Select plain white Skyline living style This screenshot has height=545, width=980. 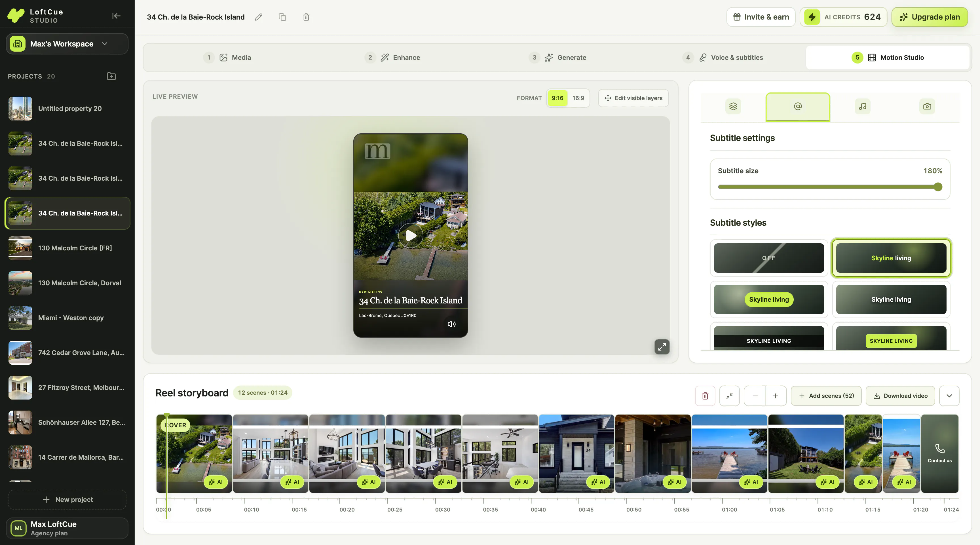pos(891,299)
